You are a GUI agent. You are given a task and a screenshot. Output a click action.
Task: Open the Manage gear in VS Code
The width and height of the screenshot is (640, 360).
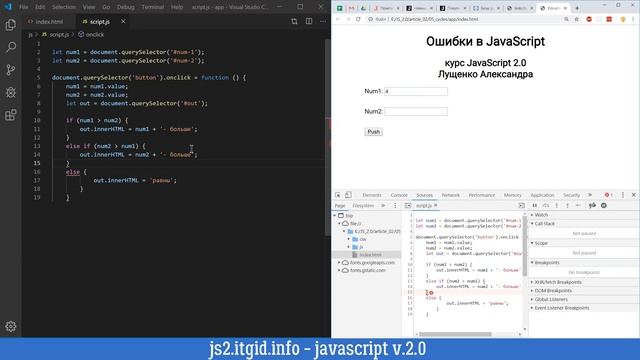pyautogui.click(x=11, y=326)
